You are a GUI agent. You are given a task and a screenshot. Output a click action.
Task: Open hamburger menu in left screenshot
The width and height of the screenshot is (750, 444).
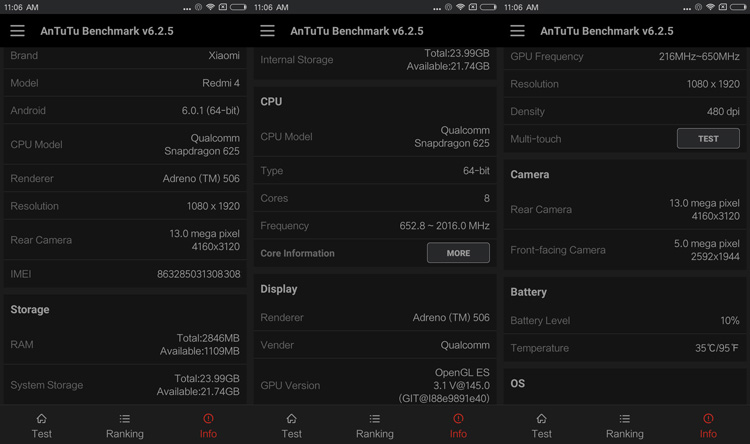pos(18,31)
